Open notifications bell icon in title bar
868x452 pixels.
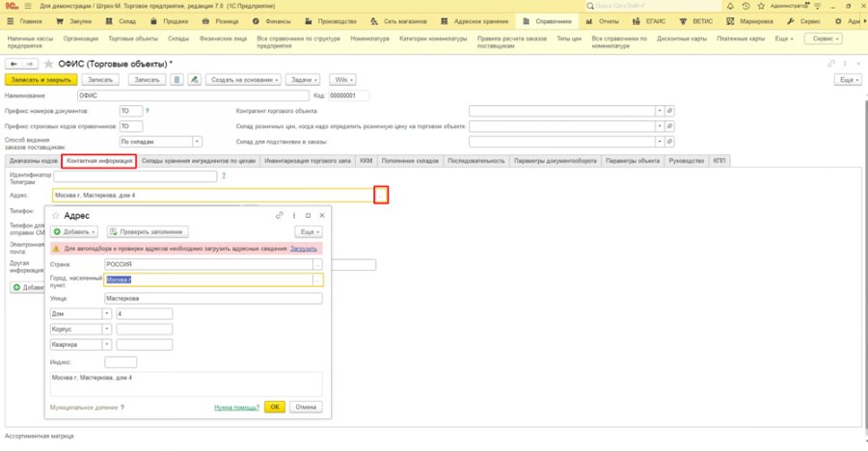pos(730,6)
